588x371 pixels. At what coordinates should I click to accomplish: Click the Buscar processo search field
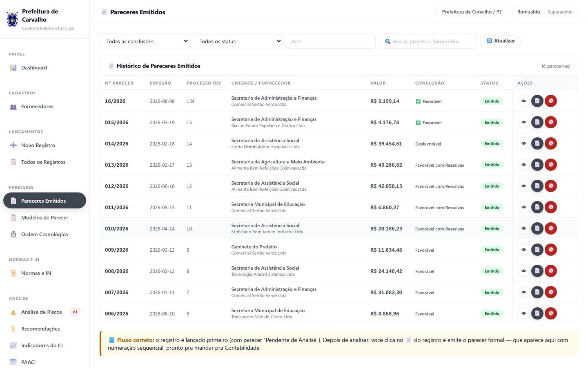(428, 41)
